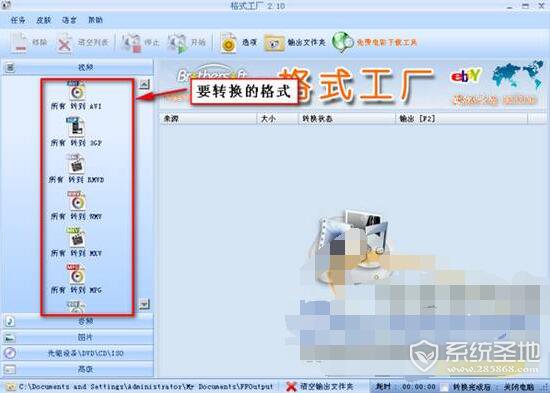Toggle the 转换完成后 关闭电脑 checkbox

pos(445,387)
